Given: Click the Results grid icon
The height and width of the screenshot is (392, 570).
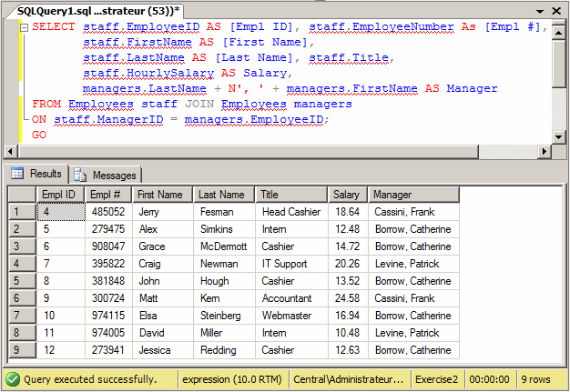Looking at the screenshot, I should coord(17,174).
